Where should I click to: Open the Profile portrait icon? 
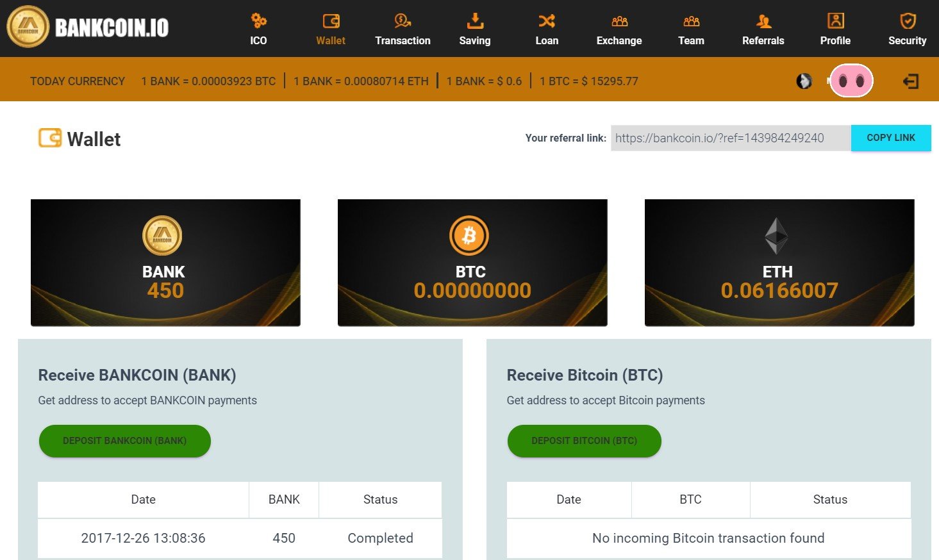835,21
